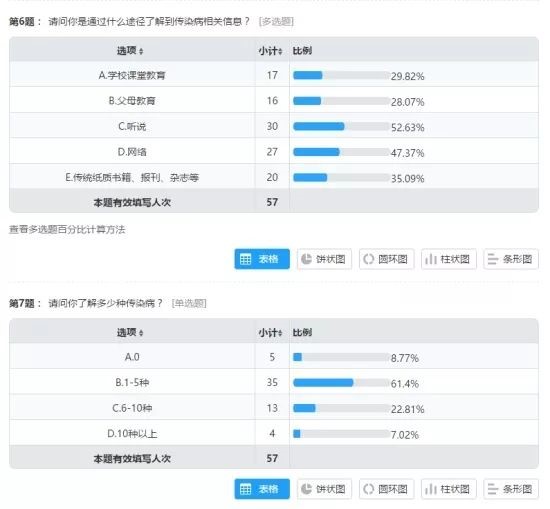Select the D.网络 option row
The width and height of the screenshot is (550, 509).
click(274, 151)
